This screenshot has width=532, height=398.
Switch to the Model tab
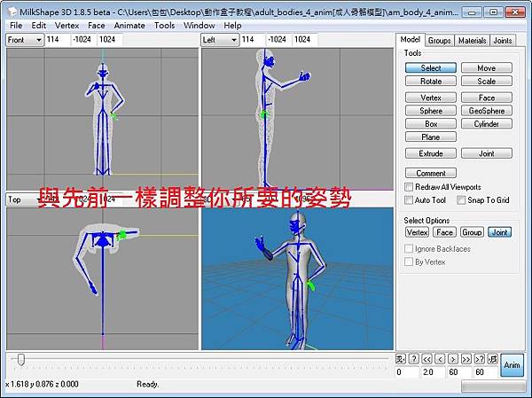click(x=411, y=40)
